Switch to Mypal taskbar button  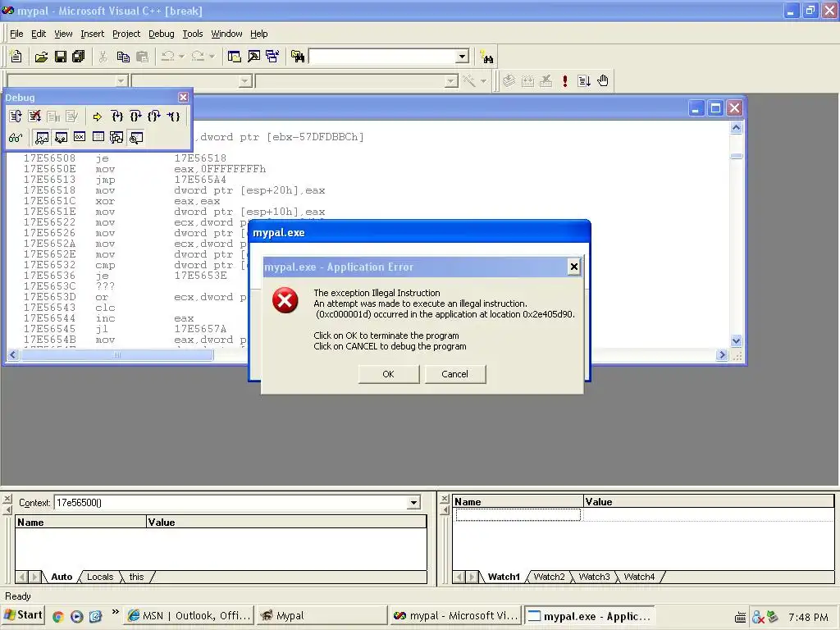point(322,615)
